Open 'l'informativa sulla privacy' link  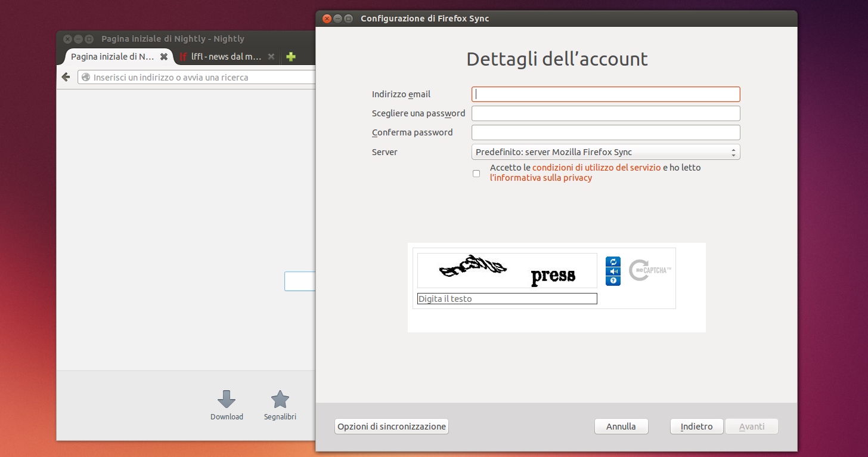point(541,178)
